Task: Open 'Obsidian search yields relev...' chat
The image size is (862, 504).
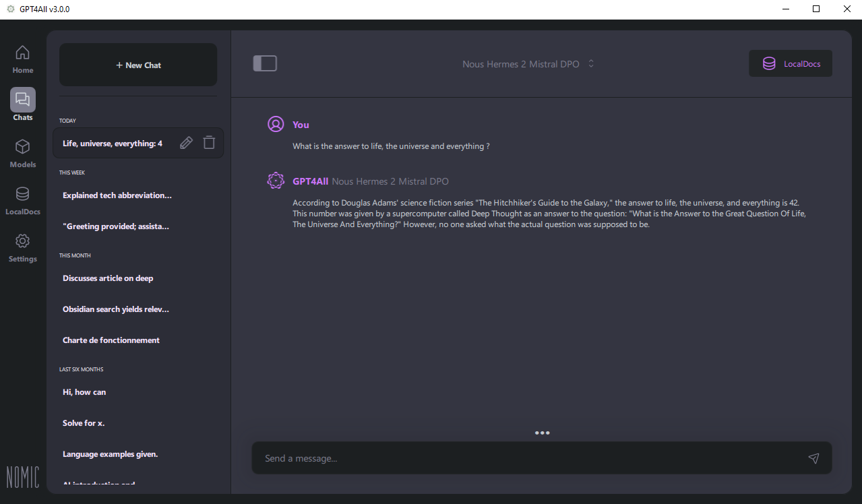Action: 116,309
